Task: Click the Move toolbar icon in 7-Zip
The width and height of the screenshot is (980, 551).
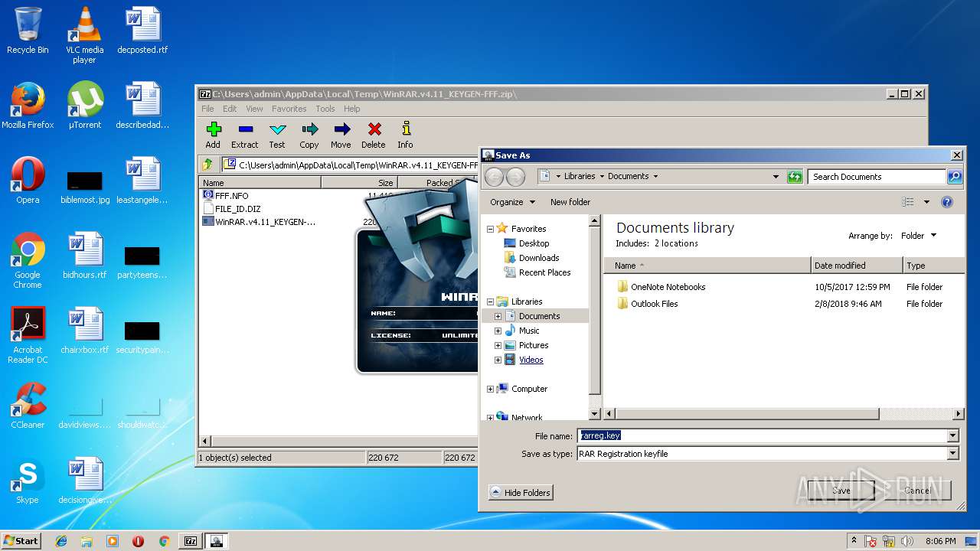Action: click(341, 135)
